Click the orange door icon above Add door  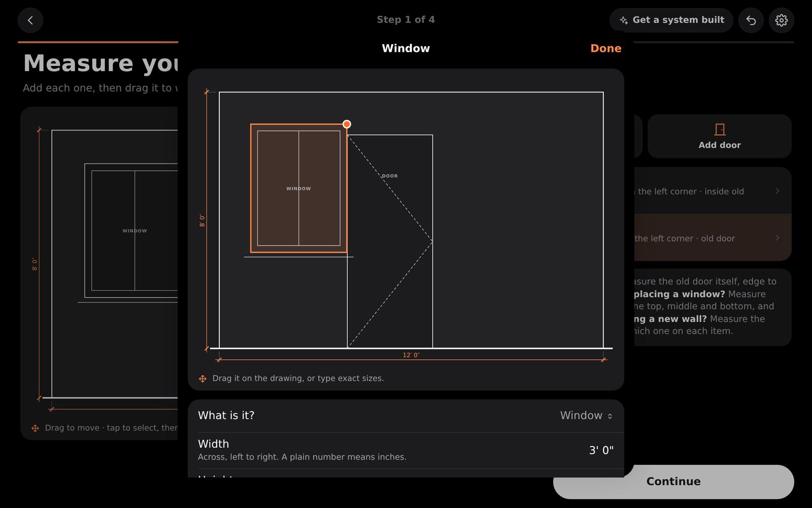(x=720, y=130)
